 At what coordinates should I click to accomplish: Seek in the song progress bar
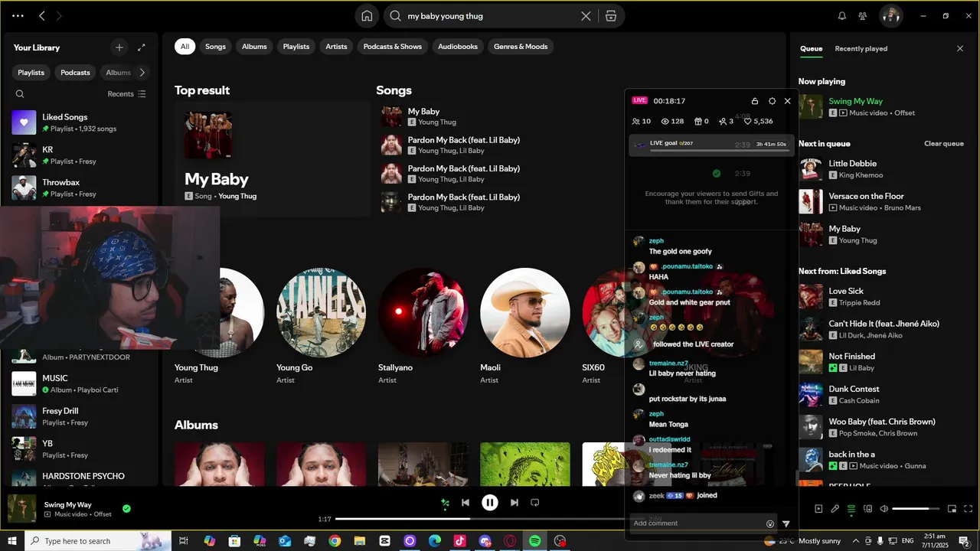point(490,519)
